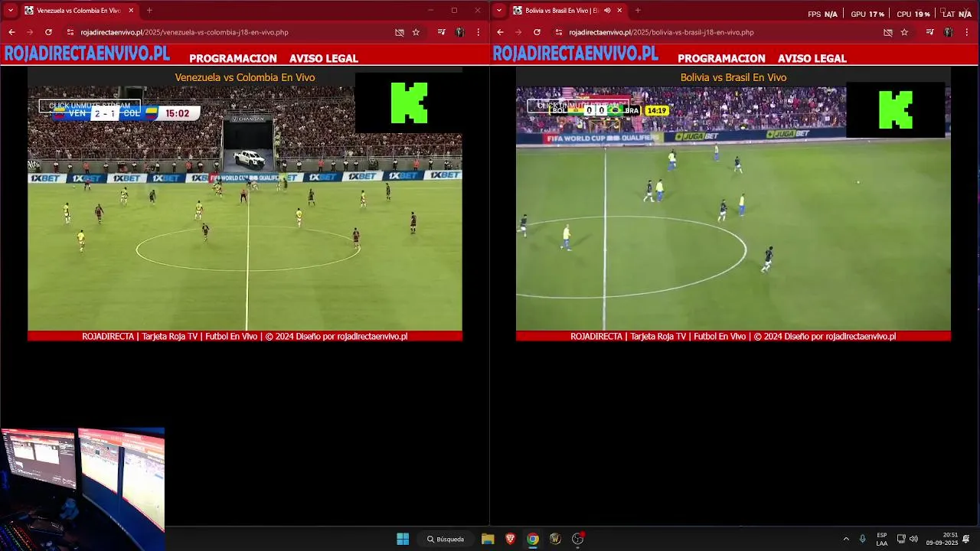Open profile avatar in left browser window
980x551 pixels.
459,32
